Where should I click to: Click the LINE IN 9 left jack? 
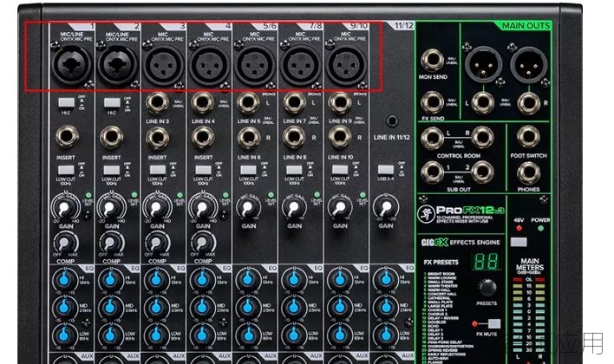[x=339, y=102]
